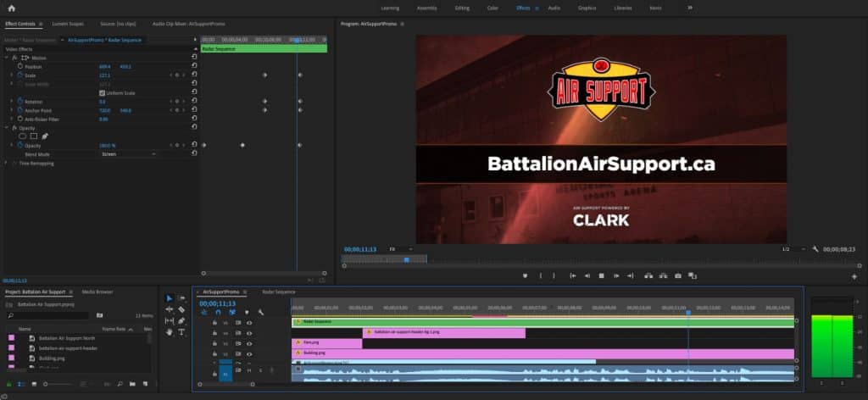Click Mark In bracket in Program monitor
Screen dimensions: 868x400
pos(540,275)
